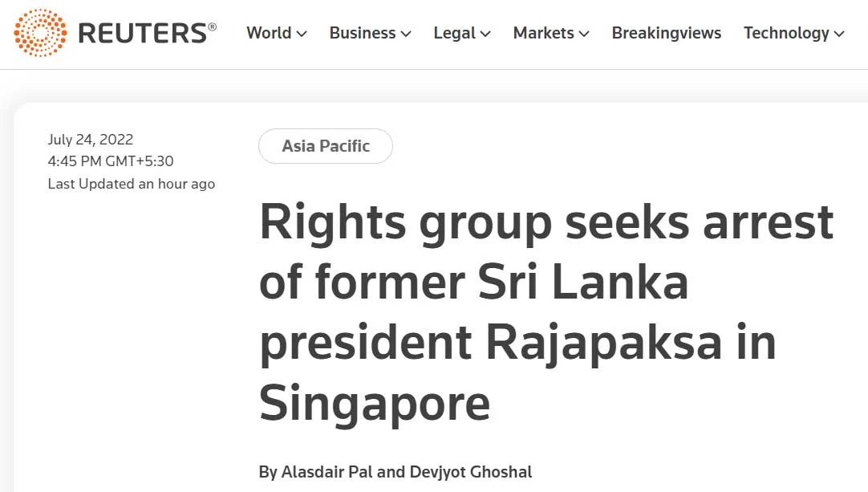The image size is (868, 492).
Task: Go to the Breakingviews section
Action: [x=666, y=33]
